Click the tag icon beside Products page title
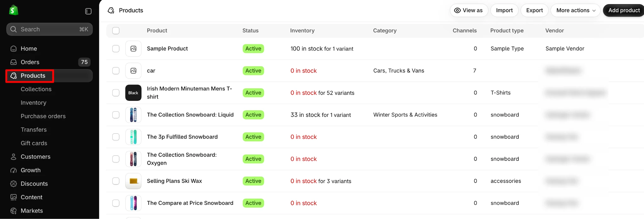The image size is (644, 219). pos(111,10)
